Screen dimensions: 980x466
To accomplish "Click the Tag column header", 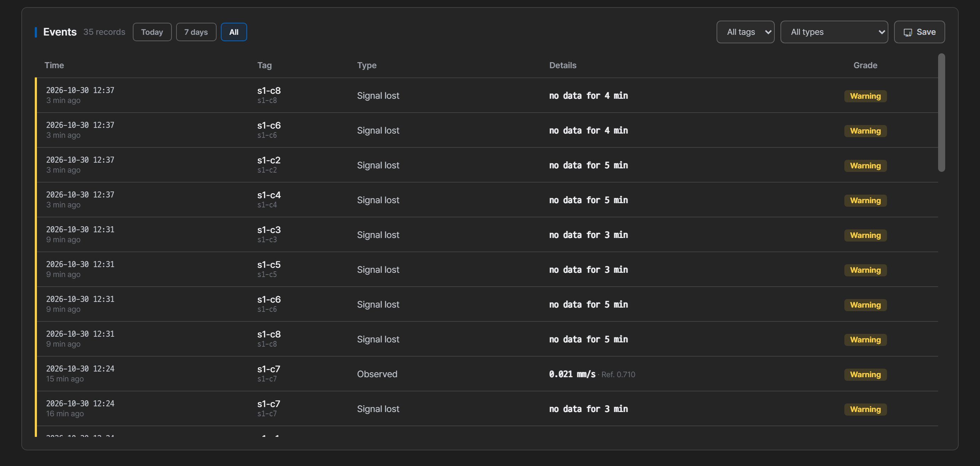I will click(x=265, y=65).
